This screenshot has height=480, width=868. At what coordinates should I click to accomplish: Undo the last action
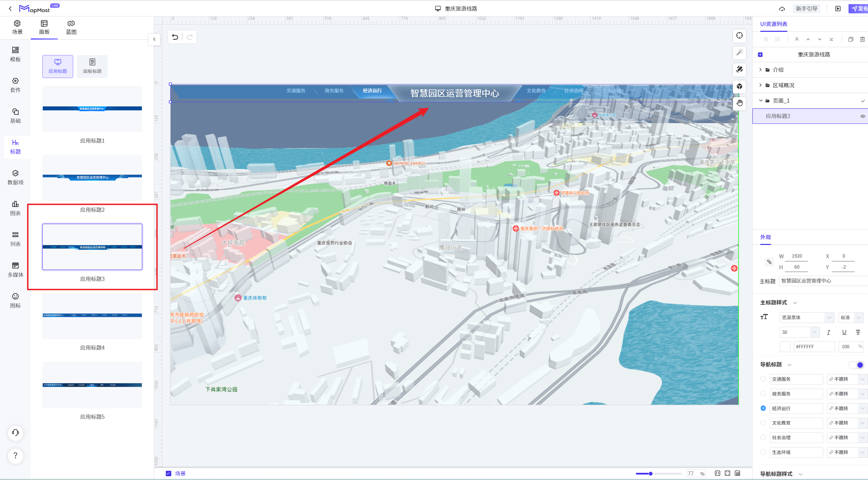[x=175, y=37]
